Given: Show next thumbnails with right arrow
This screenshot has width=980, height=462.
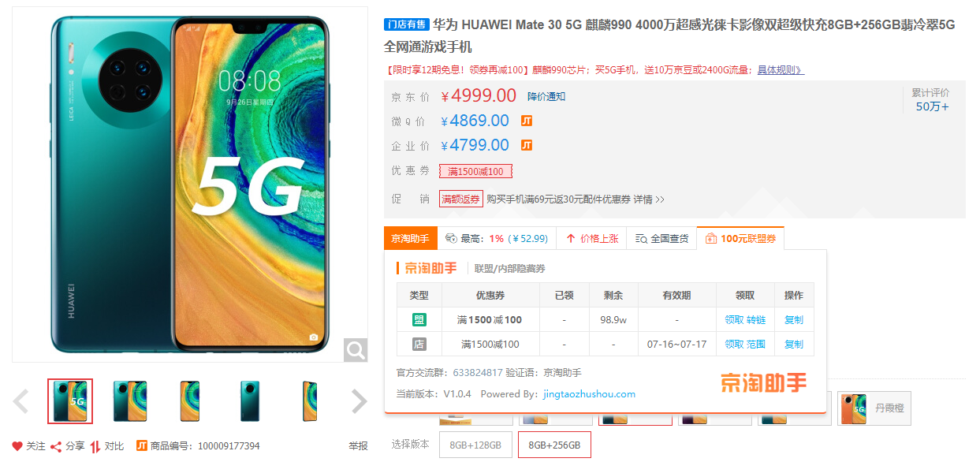Looking at the screenshot, I should (x=359, y=401).
